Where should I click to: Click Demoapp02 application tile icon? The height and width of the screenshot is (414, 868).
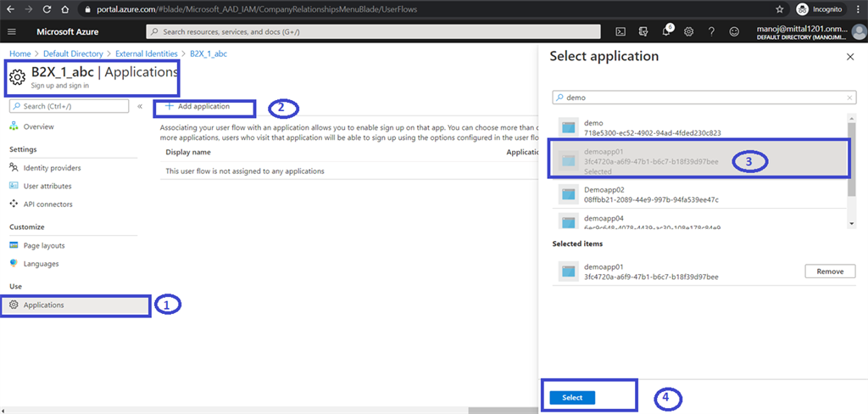click(569, 194)
